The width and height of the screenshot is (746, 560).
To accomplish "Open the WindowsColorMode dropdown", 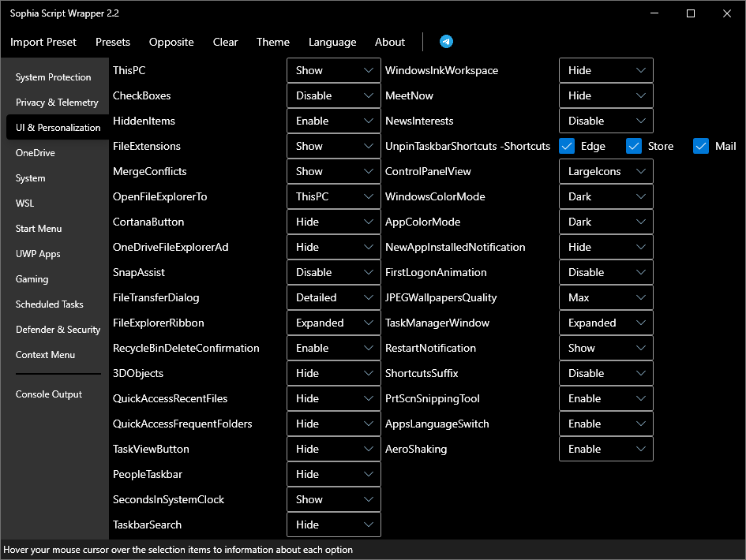I will click(605, 196).
